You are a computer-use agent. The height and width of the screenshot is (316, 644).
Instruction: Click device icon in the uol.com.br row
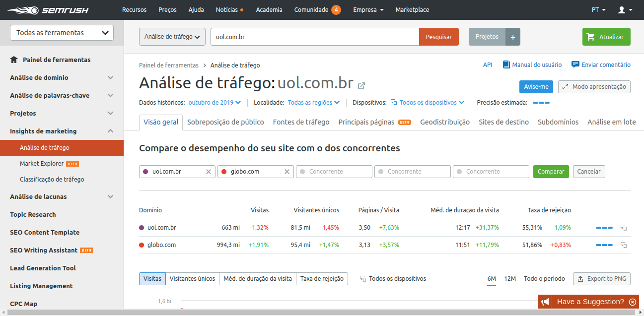624,228
